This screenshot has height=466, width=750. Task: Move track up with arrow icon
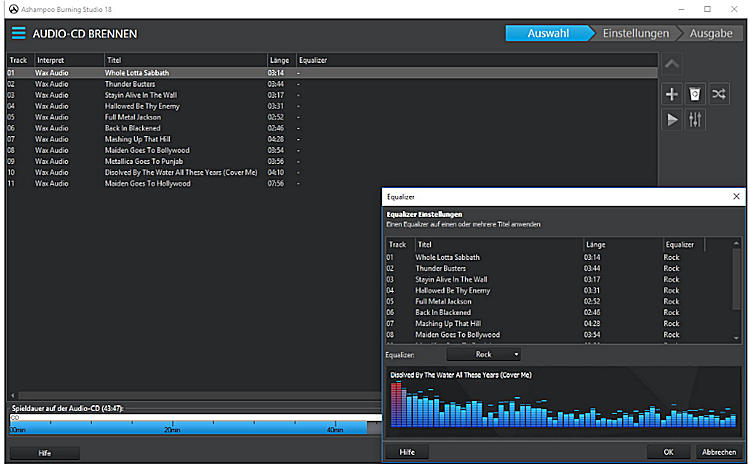click(x=671, y=65)
